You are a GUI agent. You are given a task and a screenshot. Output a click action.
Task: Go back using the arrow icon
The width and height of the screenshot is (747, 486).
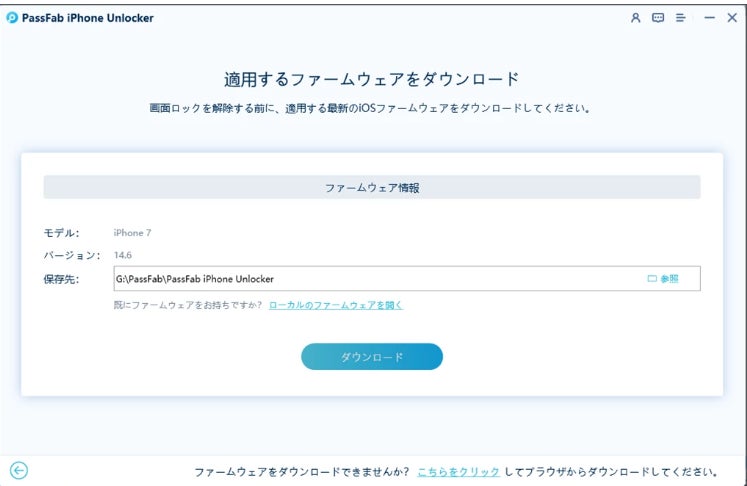19,471
